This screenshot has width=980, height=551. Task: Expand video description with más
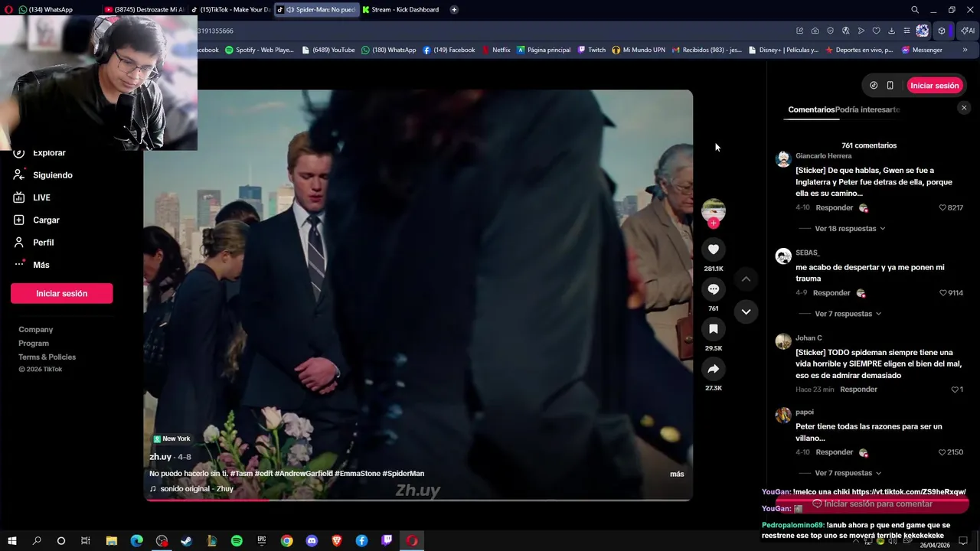(x=677, y=474)
